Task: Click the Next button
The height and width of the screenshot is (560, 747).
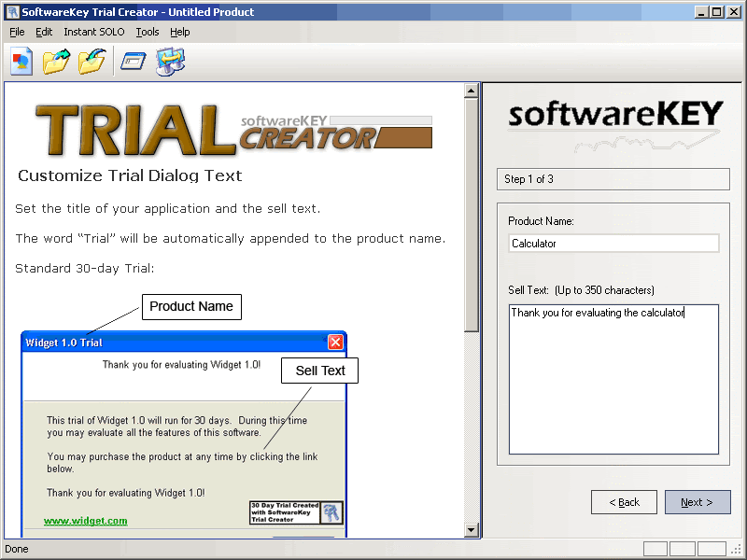Action: 698,502
